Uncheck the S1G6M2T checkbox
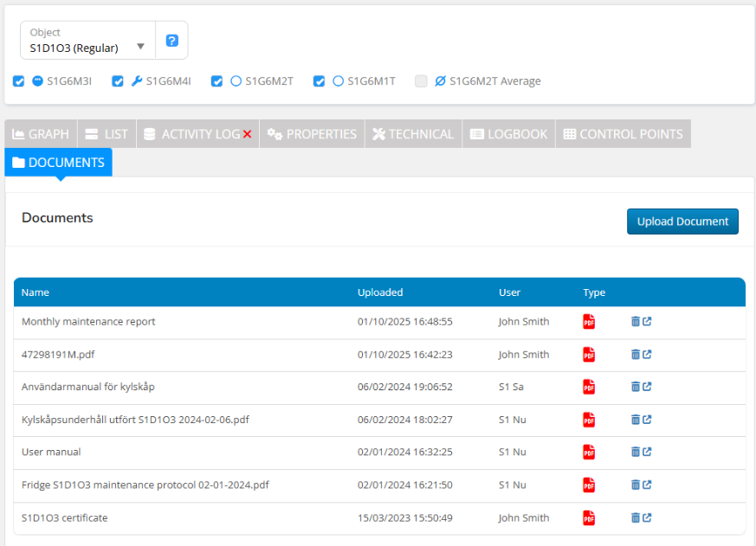 [217, 81]
